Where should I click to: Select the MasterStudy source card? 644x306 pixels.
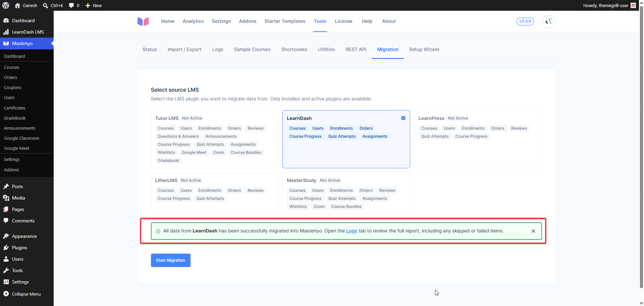[x=346, y=193]
